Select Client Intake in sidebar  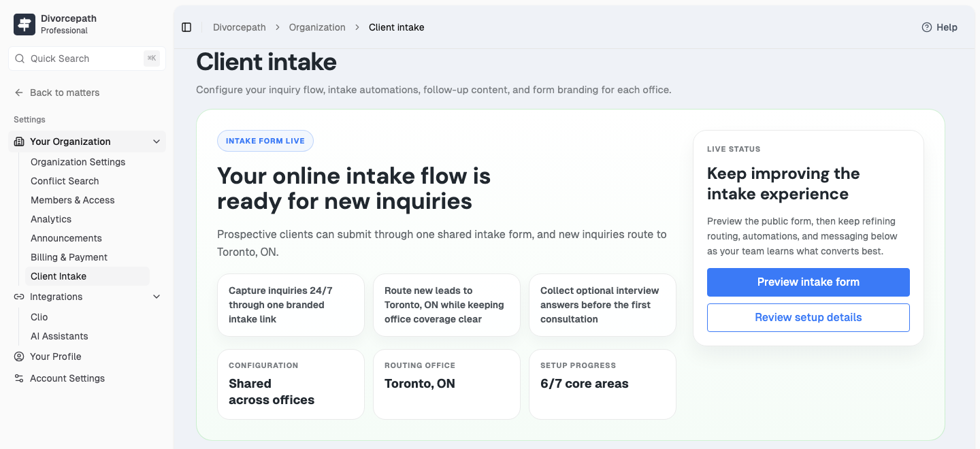point(87,276)
